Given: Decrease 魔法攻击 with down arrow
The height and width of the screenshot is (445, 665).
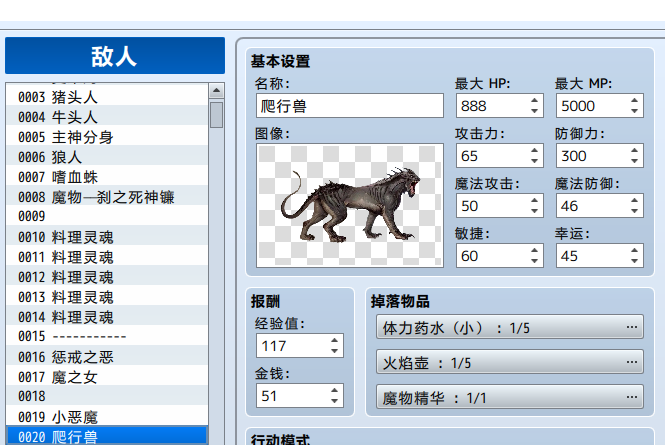Looking at the screenshot, I should [x=534, y=211].
